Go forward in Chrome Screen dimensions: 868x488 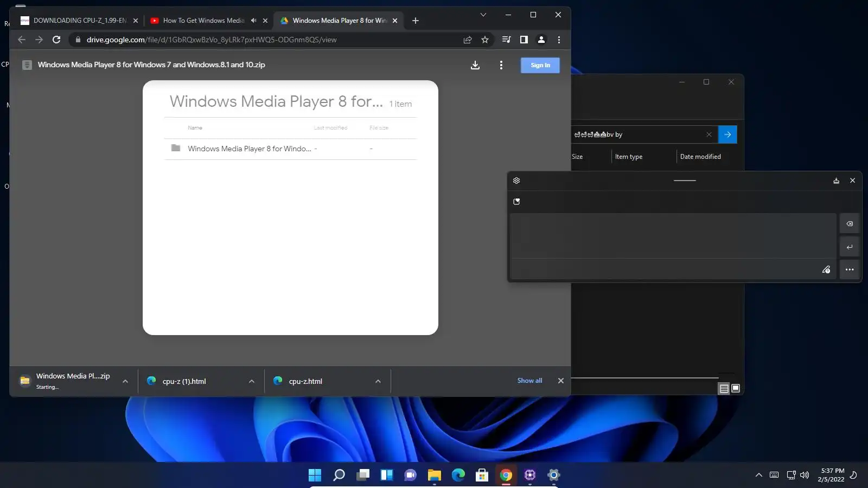tap(39, 40)
